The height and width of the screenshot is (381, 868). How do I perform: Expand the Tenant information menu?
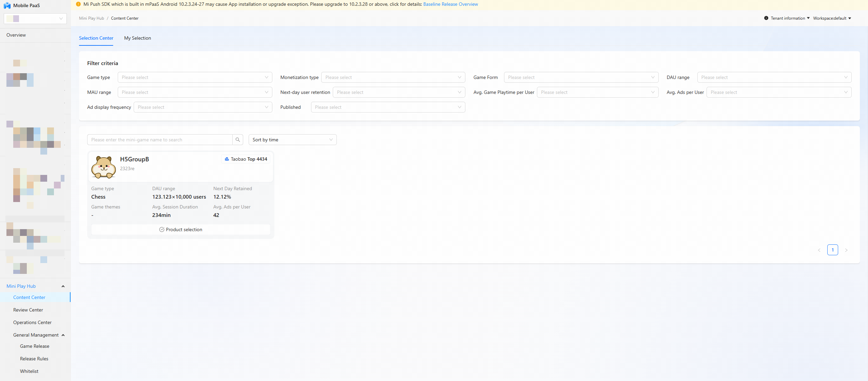[x=790, y=18]
